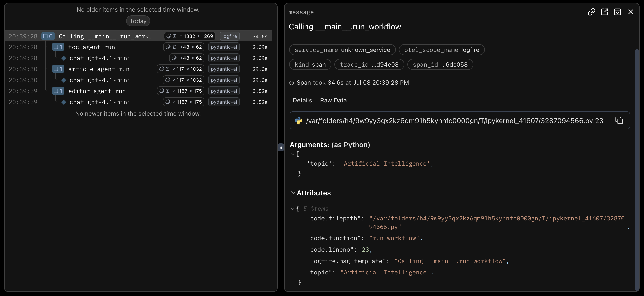
Task: Close the message details panel
Action: pyautogui.click(x=630, y=12)
